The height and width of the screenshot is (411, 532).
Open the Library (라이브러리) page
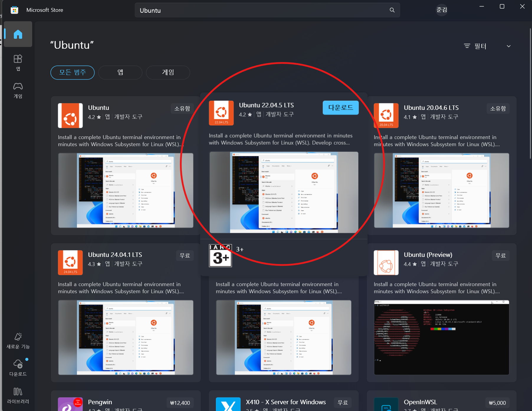(x=18, y=395)
